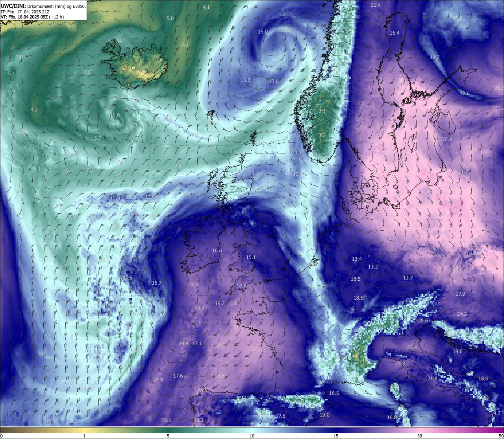
Task: Click the 18.6 value label
Action: point(483,379)
